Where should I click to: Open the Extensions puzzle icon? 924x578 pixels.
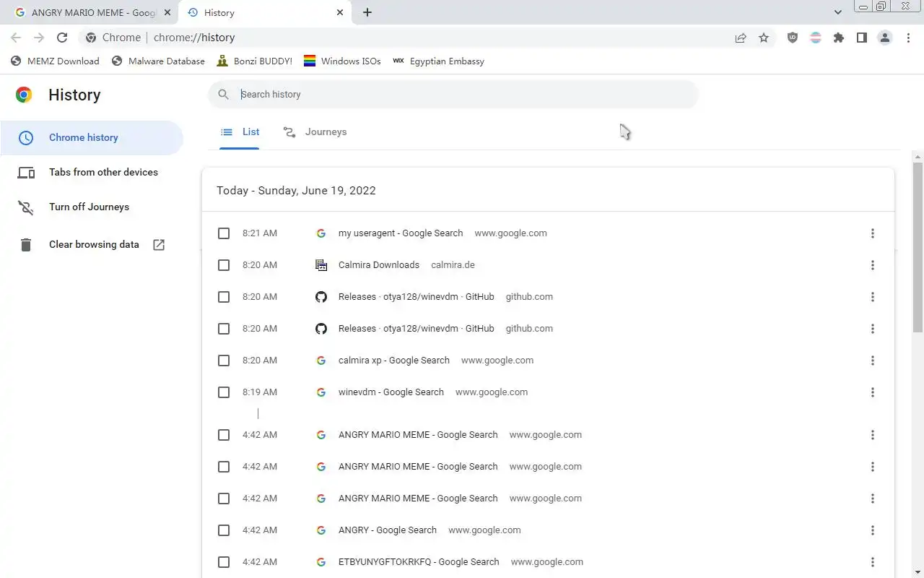[838, 38]
